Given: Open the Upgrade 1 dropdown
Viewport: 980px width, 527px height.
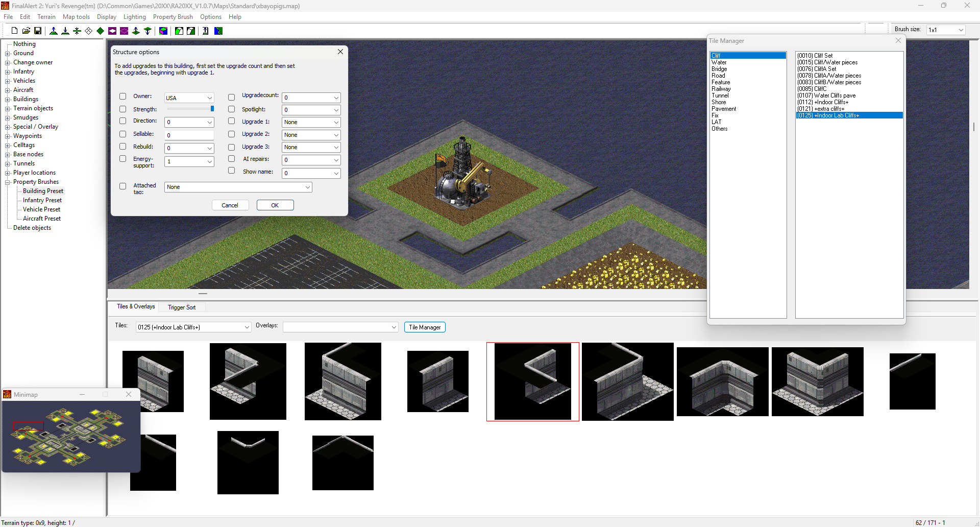Looking at the screenshot, I should [x=311, y=122].
